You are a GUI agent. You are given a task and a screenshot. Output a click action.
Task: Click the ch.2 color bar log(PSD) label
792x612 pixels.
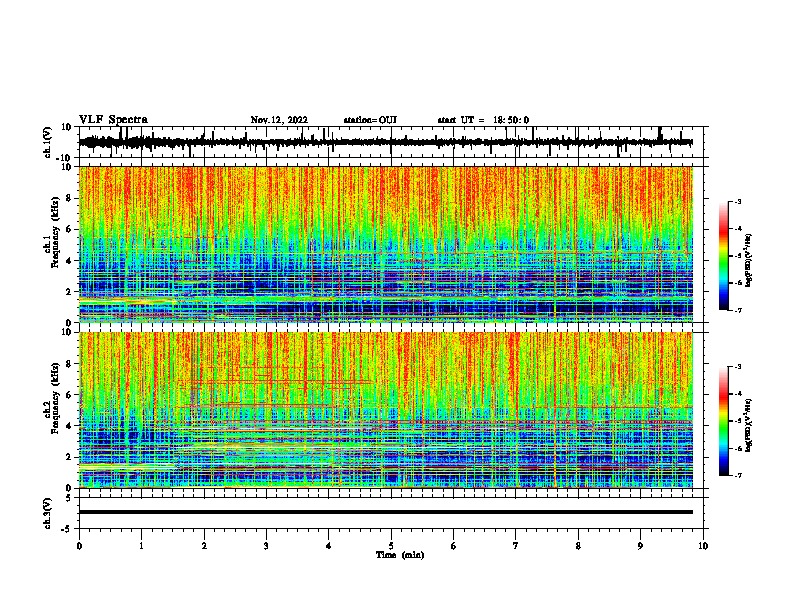tap(749, 425)
